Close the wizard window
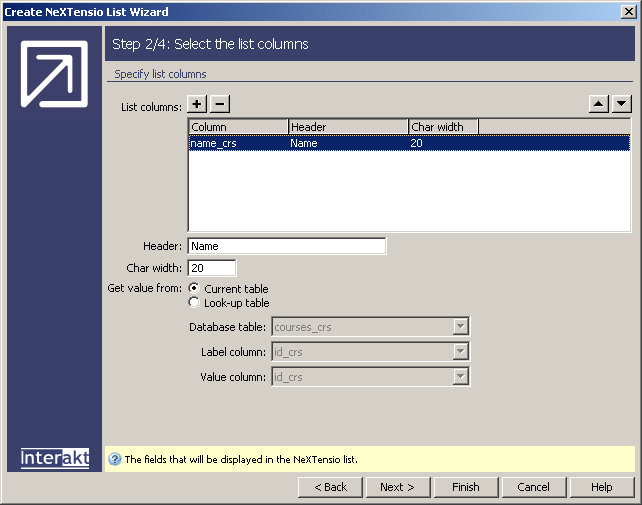 click(x=628, y=12)
